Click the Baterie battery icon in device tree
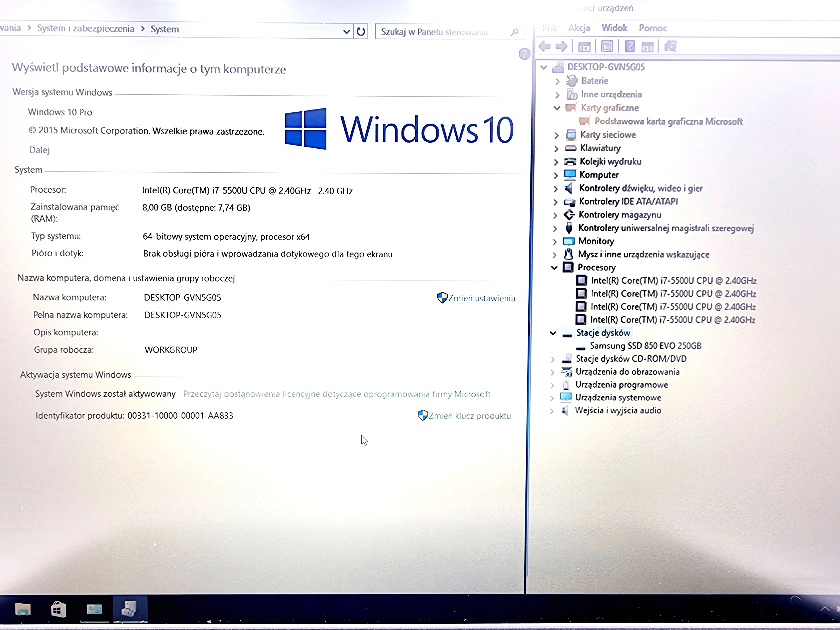The height and width of the screenshot is (630, 840). coord(572,81)
